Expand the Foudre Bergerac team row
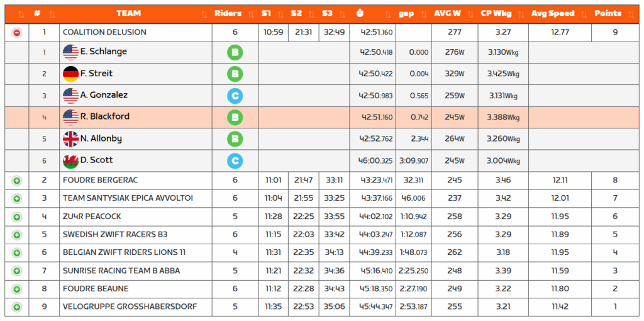644x321 pixels. coord(17,181)
